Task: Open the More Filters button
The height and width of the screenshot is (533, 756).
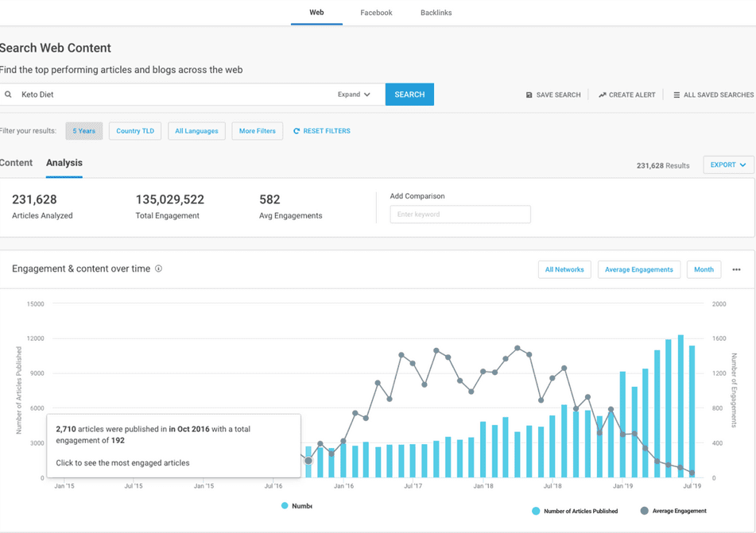Action: (x=257, y=131)
